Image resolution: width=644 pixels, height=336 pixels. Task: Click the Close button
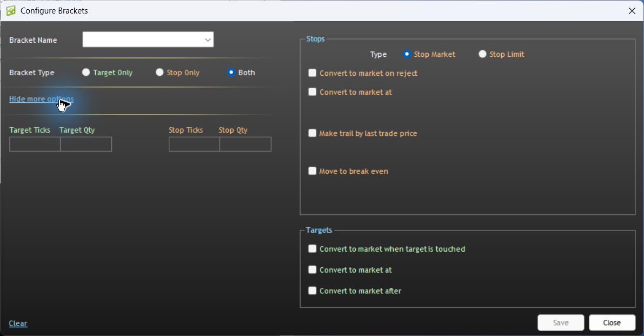[612, 323]
